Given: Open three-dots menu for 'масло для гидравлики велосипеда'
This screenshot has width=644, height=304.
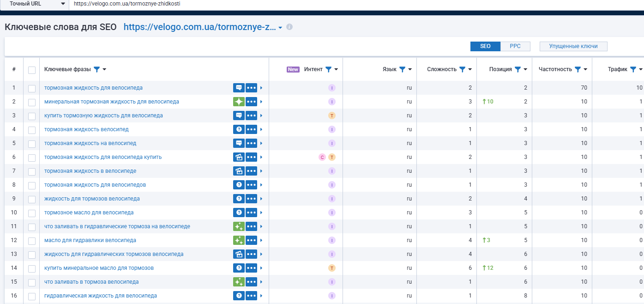Looking at the screenshot, I should (251, 240).
